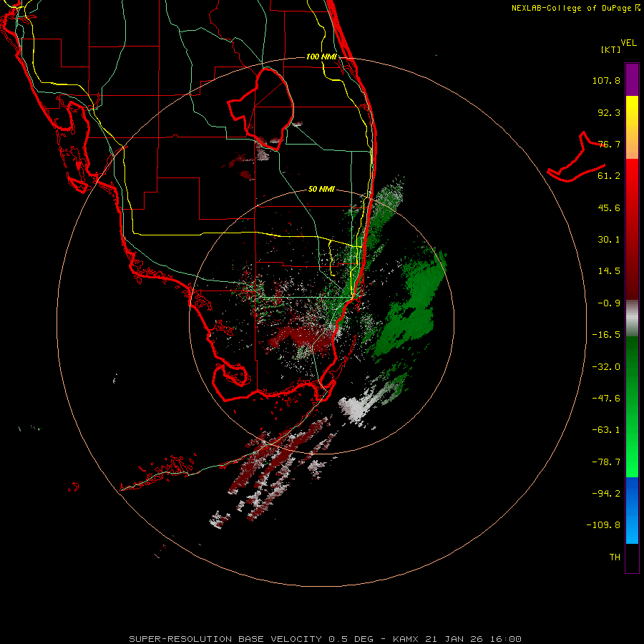Pick the purple segment of the velocity color bar
The image size is (644, 644).
point(632,79)
